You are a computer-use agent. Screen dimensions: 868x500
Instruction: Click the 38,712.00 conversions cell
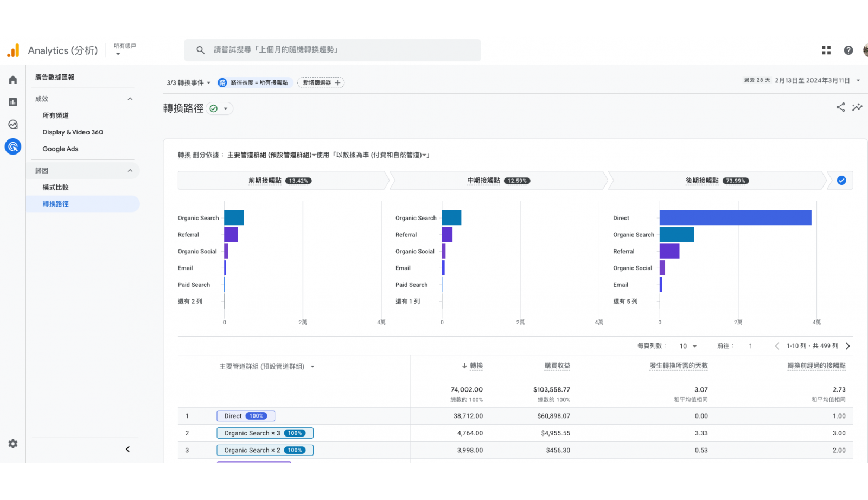(468, 416)
